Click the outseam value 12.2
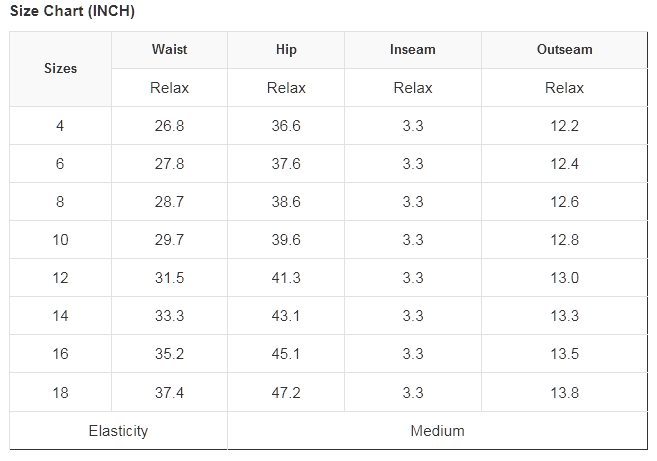Image resolution: width=657 pixels, height=461 pixels. [x=564, y=126]
